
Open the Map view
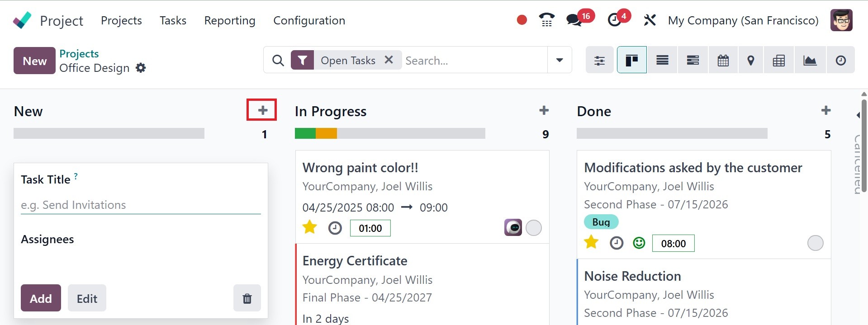(x=750, y=60)
